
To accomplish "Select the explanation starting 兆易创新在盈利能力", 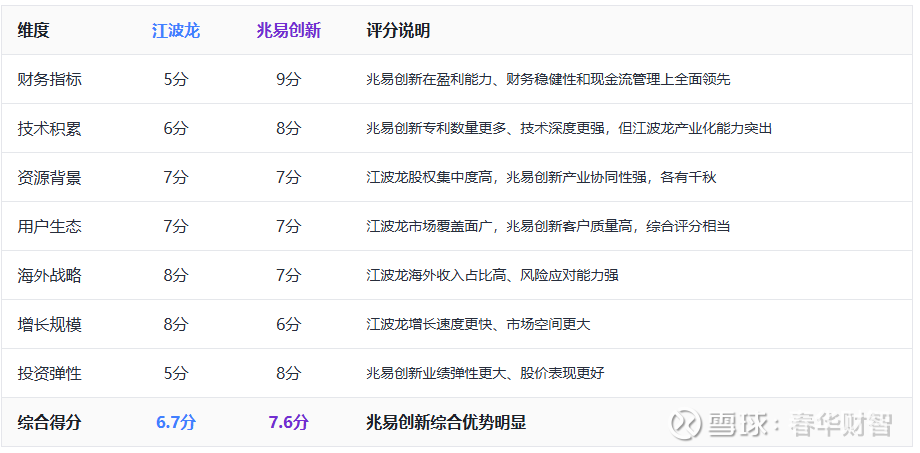I will pos(548,79).
